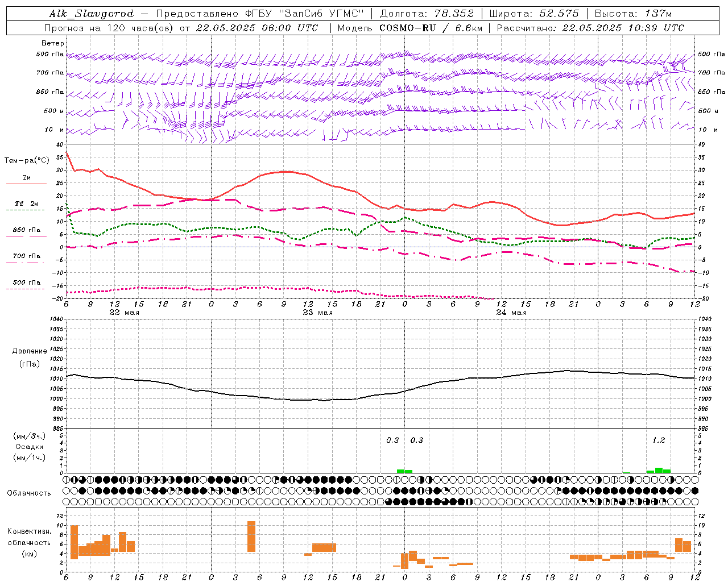Viewport: 728px width, 582px height.
Task: Click the solid red line sample under '2м'
Action: pyautogui.click(x=26, y=184)
